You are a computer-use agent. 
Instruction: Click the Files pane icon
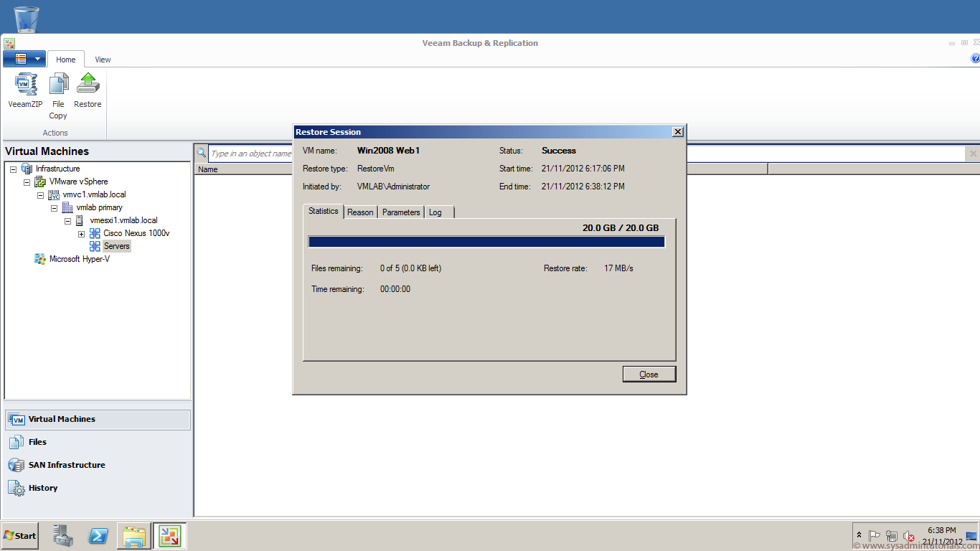17,443
